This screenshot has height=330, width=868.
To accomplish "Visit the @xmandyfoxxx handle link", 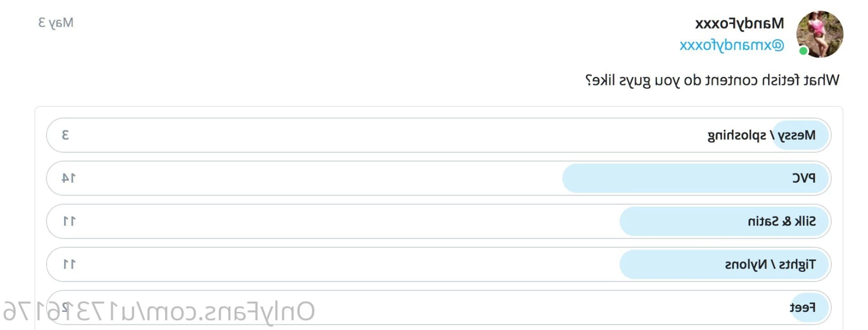I will pyautogui.click(x=732, y=45).
